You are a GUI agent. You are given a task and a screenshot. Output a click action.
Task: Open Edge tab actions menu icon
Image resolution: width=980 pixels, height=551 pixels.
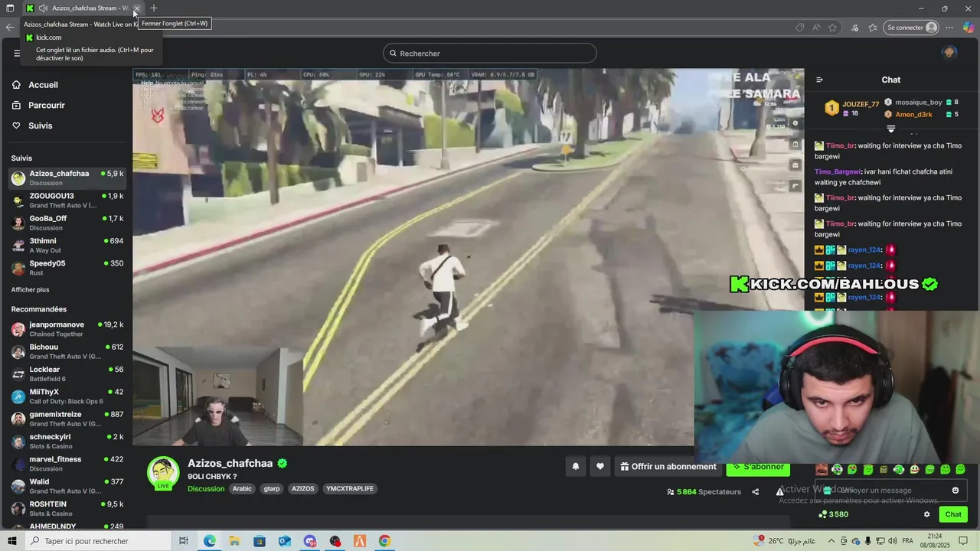tap(10, 8)
